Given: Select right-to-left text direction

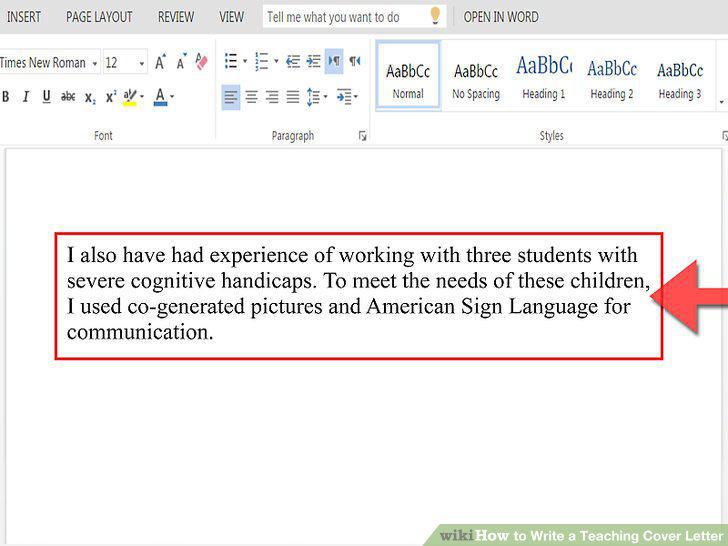Looking at the screenshot, I should point(355,61).
